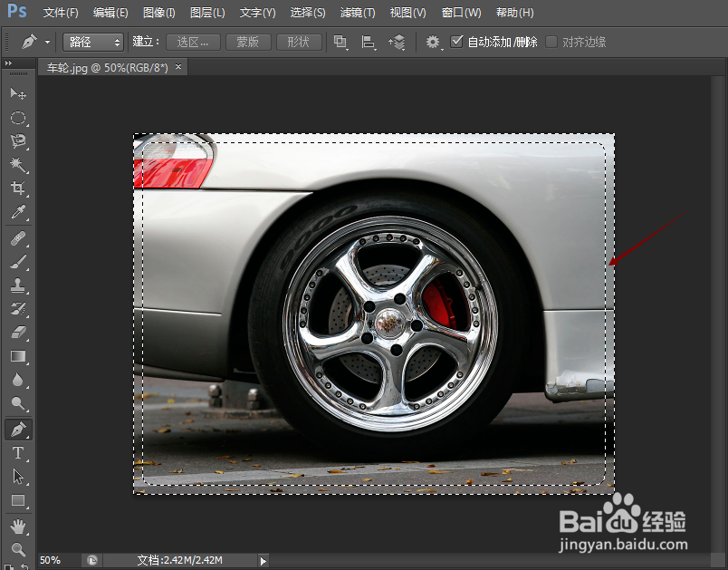The height and width of the screenshot is (570, 728).
Task: Click the wheel image on canvas
Action: click(374, 314)
